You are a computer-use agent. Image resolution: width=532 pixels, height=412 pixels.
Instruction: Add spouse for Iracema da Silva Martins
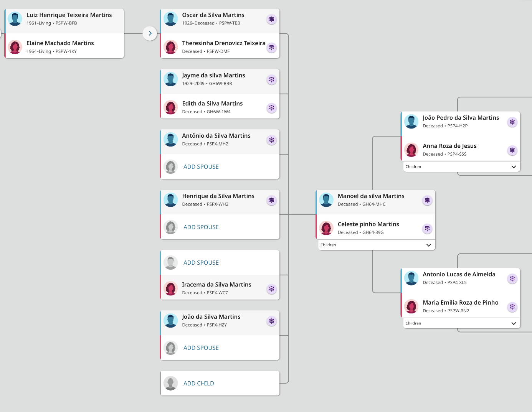tap(201, 263)
